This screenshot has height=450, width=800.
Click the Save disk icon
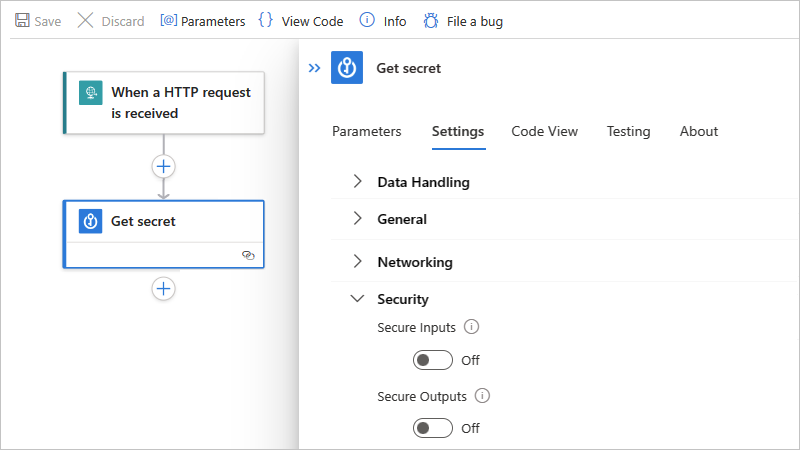(x=22, y=21)
